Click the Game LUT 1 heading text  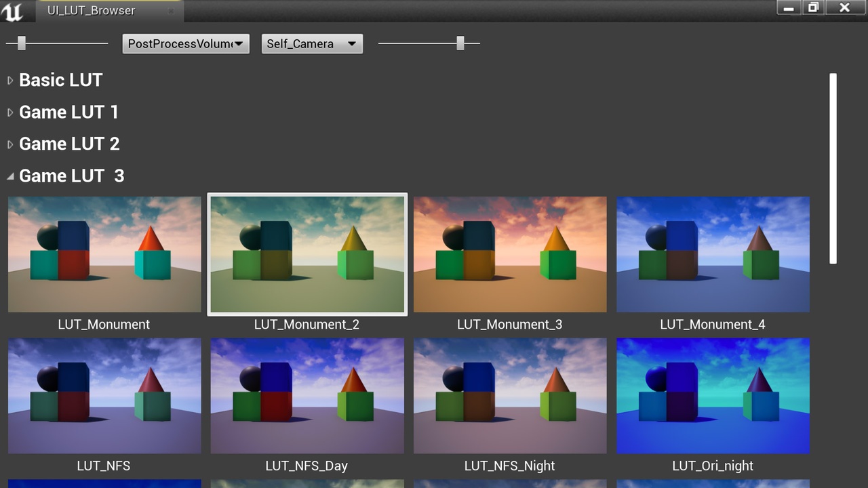click(68, 112)
